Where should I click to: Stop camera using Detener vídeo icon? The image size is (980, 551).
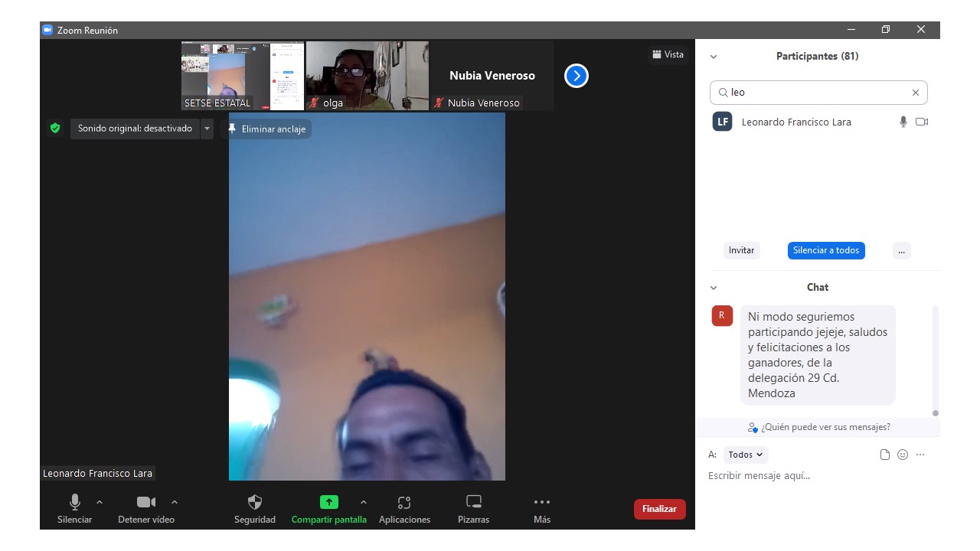click(x=146, y=502)
